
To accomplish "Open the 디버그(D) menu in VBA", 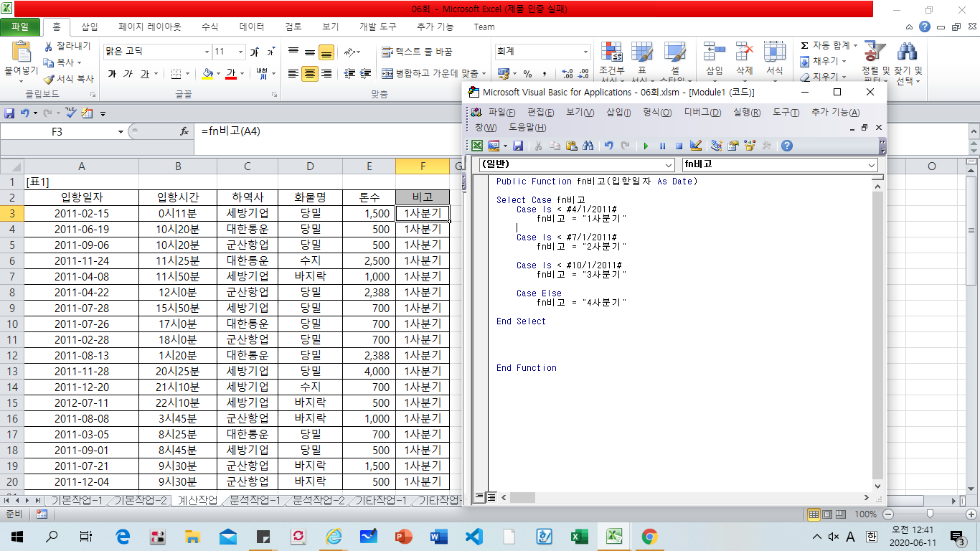I will tap(702, 113).
